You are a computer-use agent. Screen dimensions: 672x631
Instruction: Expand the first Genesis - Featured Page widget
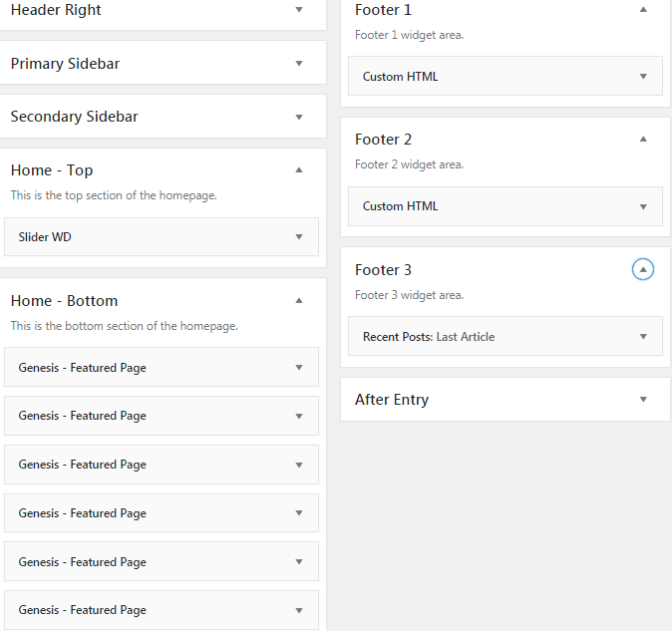tap(162, 367)
